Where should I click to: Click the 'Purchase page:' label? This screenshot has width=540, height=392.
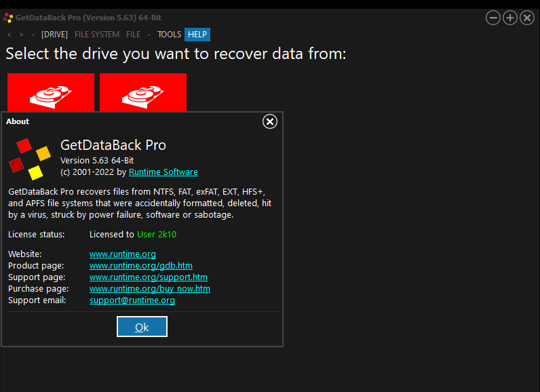(39, 289)
